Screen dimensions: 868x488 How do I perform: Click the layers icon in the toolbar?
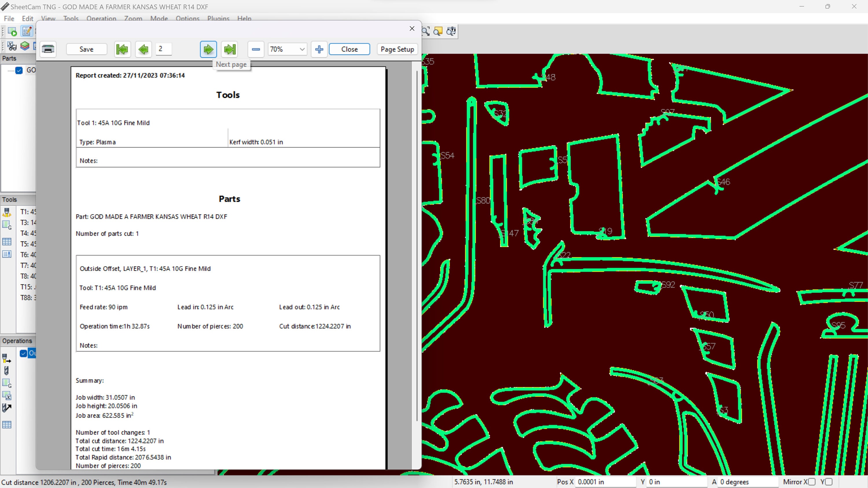coord(25,46)
